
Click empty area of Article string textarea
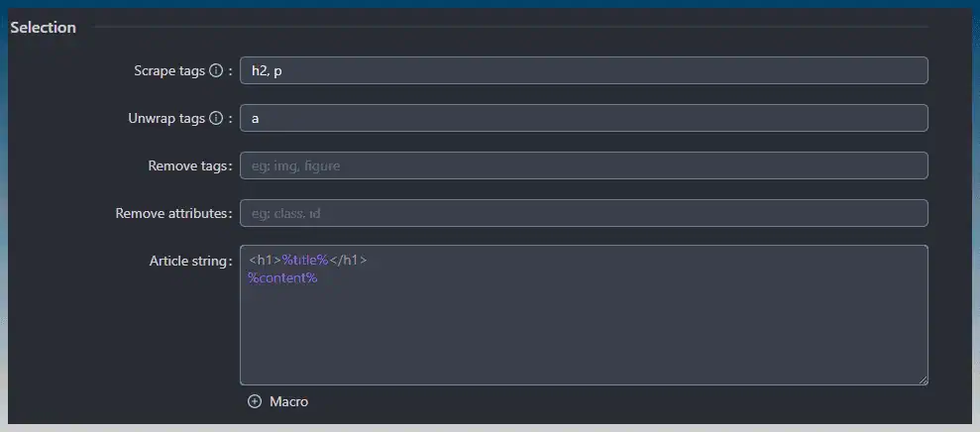tap(584, 338)
